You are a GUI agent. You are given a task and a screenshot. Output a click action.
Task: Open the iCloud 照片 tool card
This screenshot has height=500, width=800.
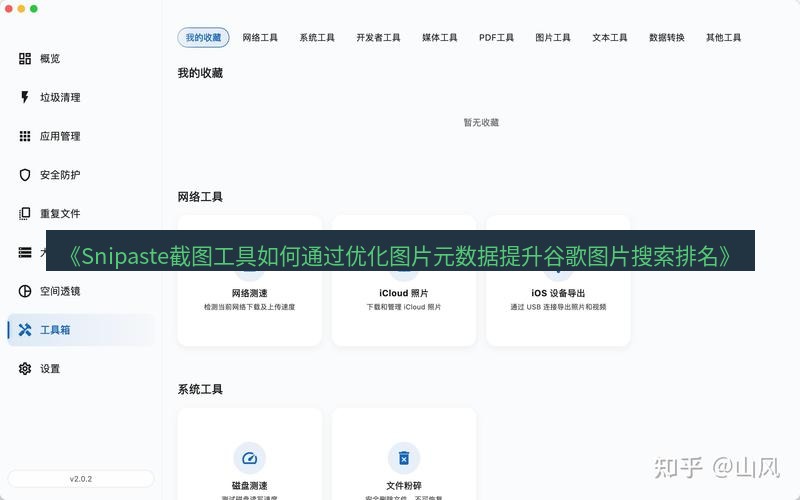point(404,281)
